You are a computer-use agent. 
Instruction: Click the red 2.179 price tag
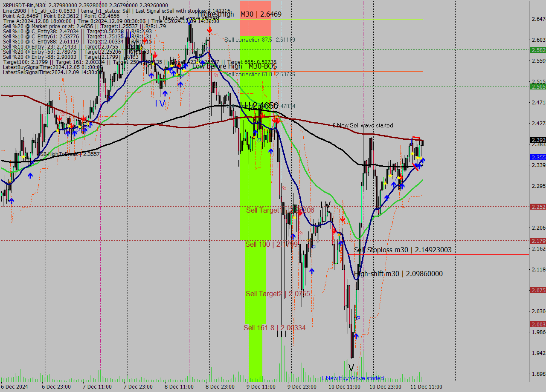coord(537,241)
